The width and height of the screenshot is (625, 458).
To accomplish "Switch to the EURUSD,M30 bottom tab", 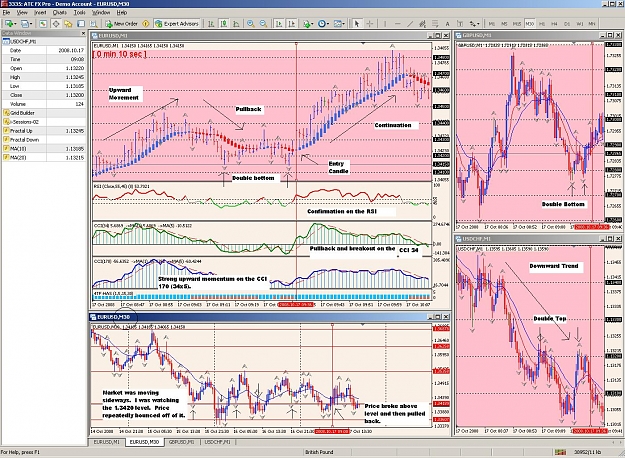I will tap(144, 442).
